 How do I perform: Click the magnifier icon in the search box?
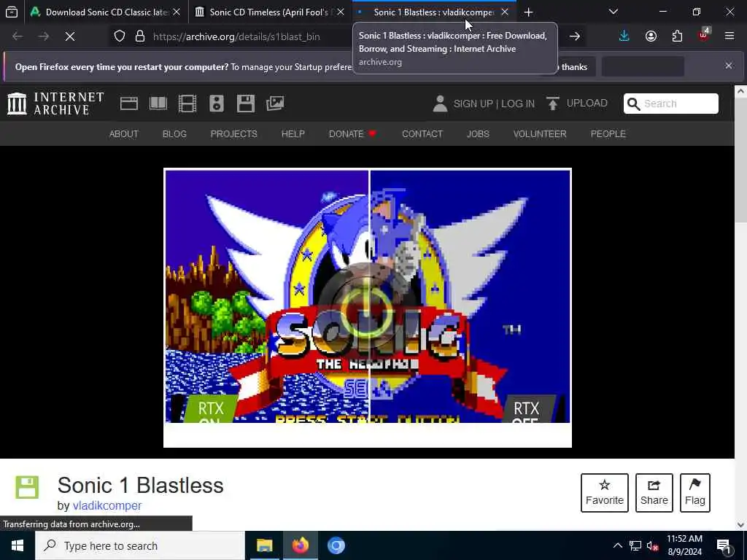pyautogui.click(x=634, y=104)
